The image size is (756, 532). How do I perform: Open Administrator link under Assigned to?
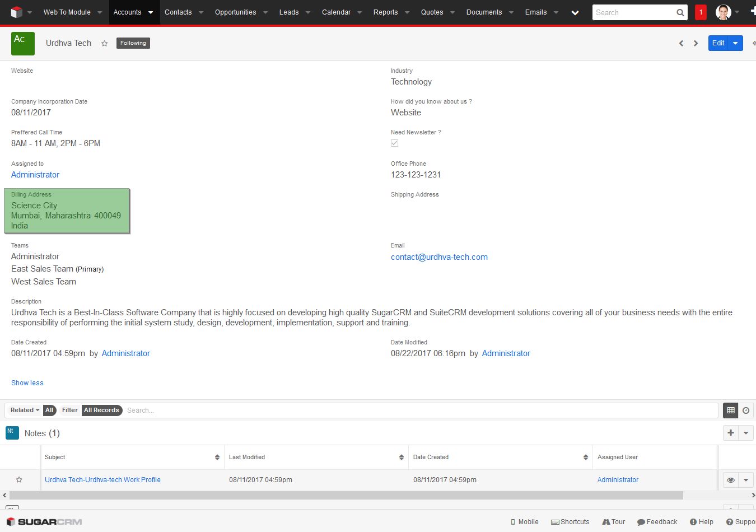(35, 175)
